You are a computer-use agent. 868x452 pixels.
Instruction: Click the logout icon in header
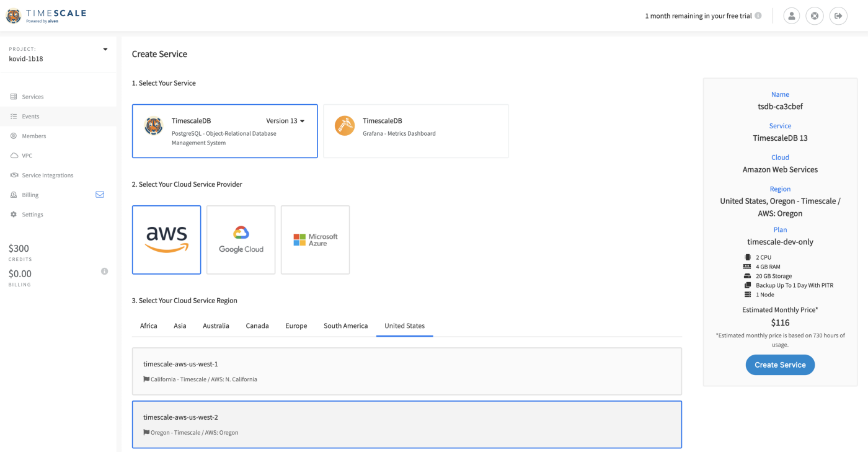pyautogui.click(x=838, y=16)
